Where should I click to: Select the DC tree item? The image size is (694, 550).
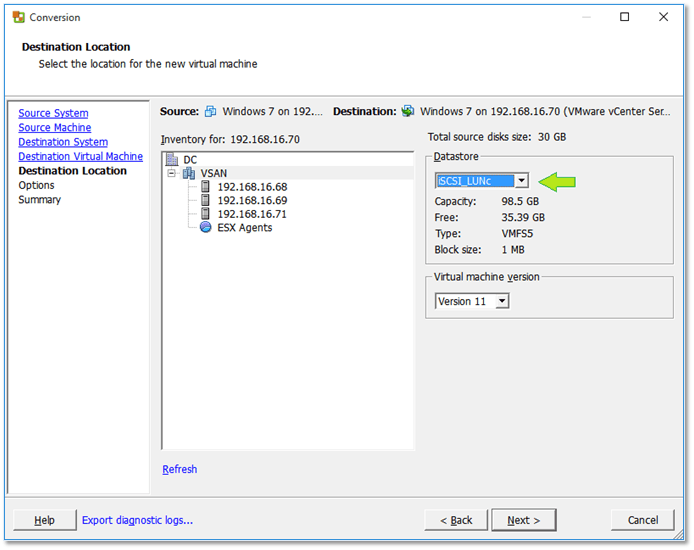190,160
